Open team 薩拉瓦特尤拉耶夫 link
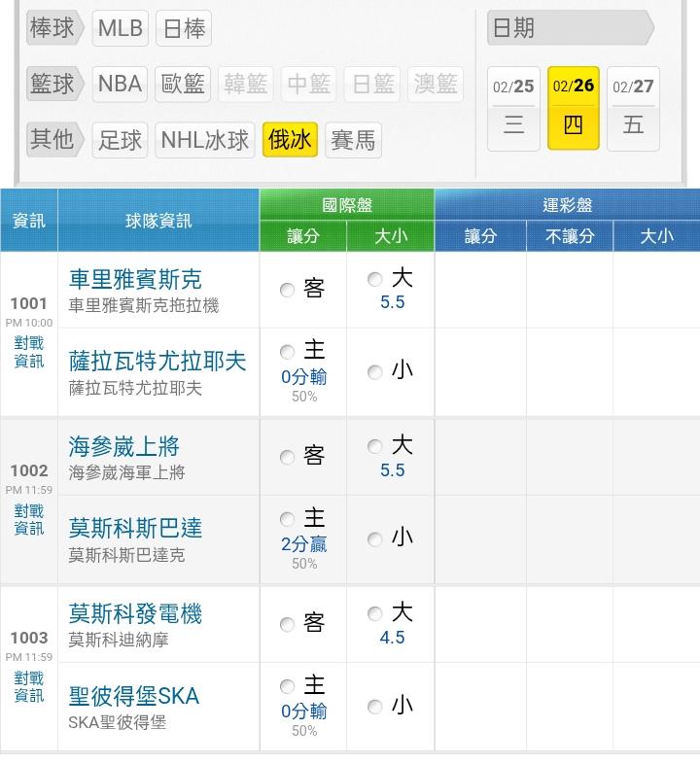This screenshot has height=764, width=700. [157, 361]
